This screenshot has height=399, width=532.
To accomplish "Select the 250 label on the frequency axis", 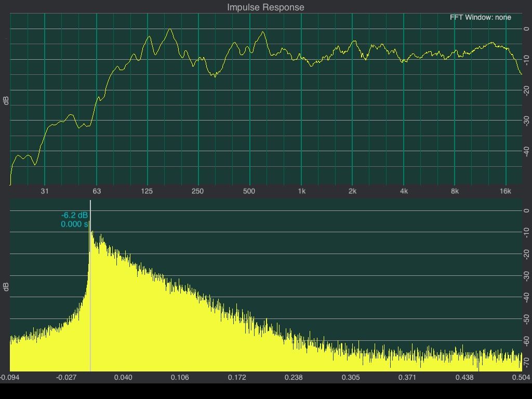I will [197, 191].
